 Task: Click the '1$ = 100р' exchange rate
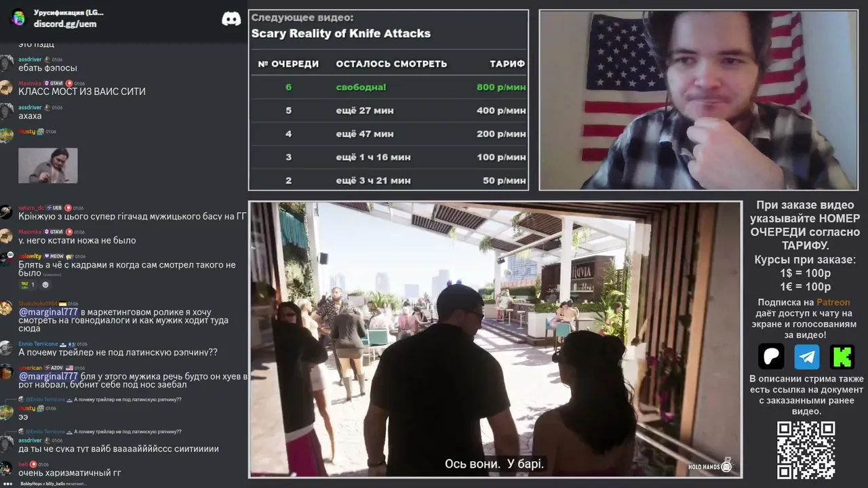pyautogui.click(x=806, y=273)
